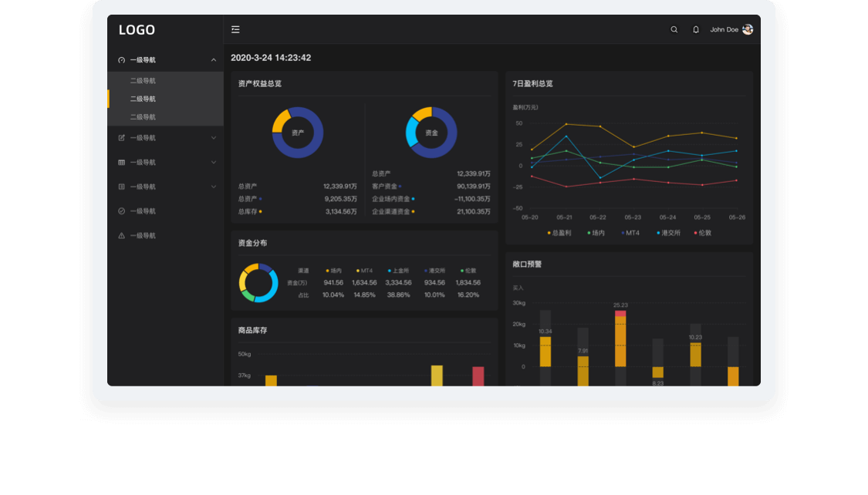The width and height of the screenshot is (868, 495).
Task: Click the 21,100.35万 企业渠道资金 value
Action: (473, 211)
